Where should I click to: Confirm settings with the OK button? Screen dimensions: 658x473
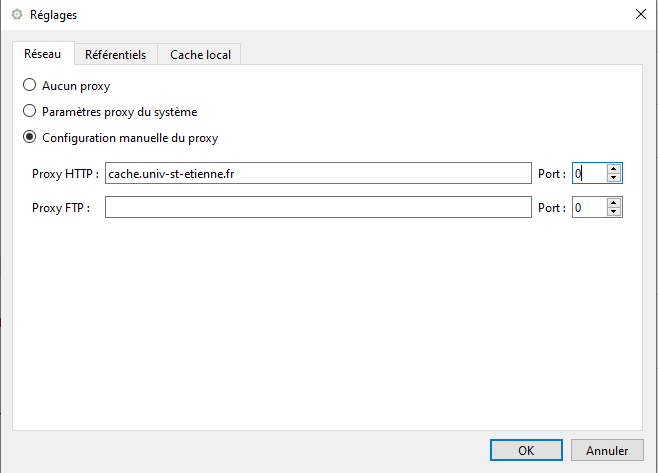point(526,451)
